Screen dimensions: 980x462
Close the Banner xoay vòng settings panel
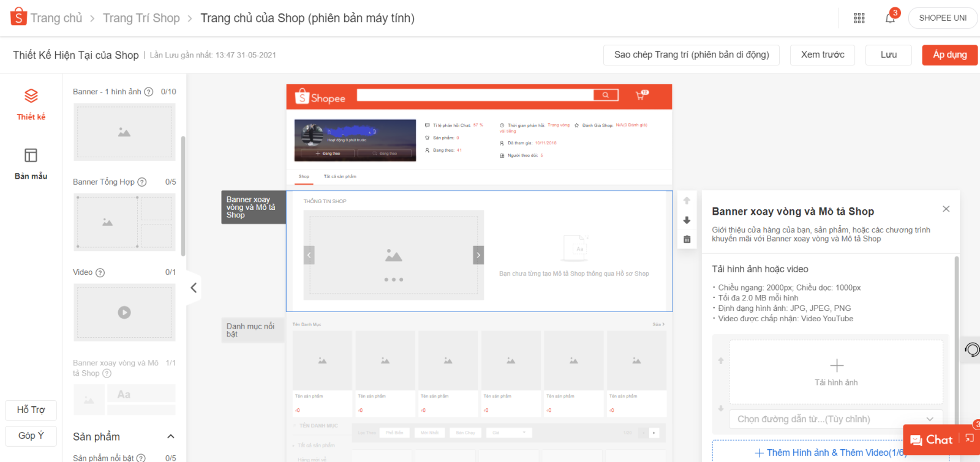[x=946, y=209]
